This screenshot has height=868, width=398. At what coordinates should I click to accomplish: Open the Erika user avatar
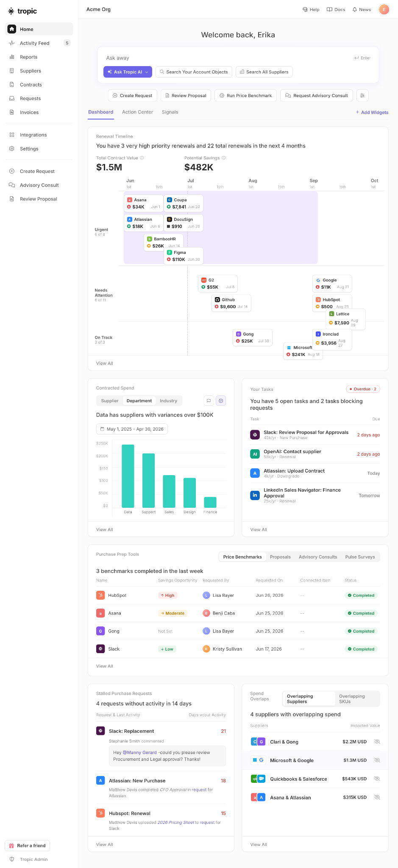[x=384, y=9]
